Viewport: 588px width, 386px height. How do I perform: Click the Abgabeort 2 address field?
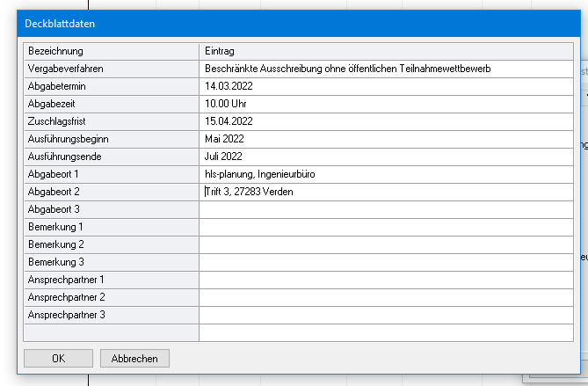[x=385, y=192]
